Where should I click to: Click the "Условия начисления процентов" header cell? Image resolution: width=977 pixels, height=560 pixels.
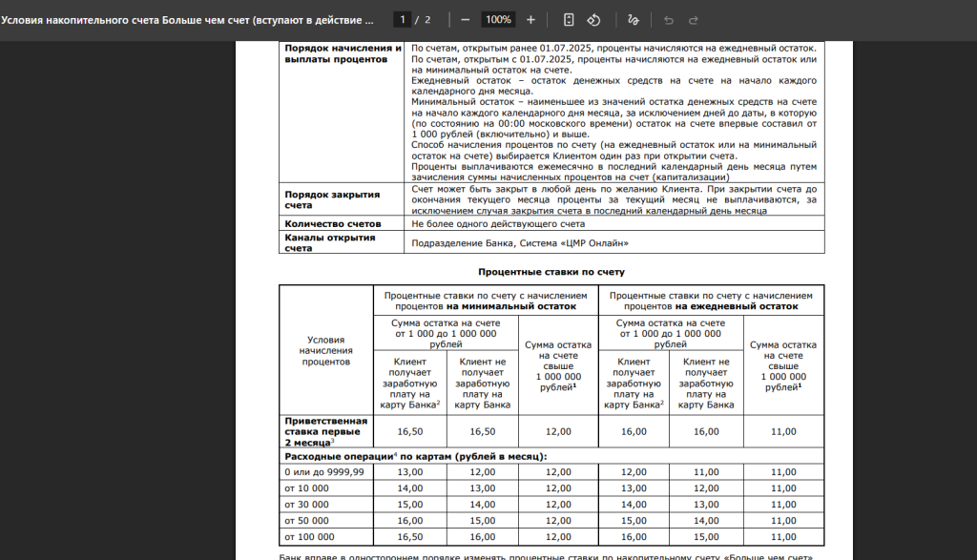326,350
